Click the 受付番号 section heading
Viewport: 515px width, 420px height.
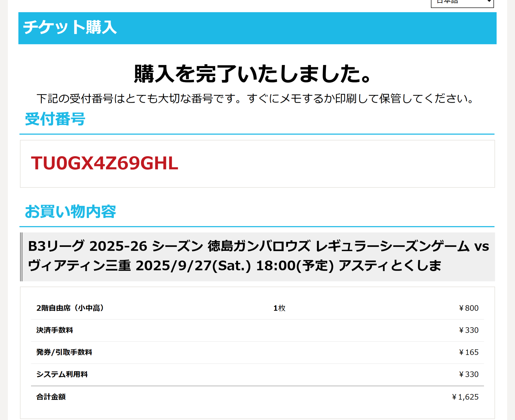[55, 119]
